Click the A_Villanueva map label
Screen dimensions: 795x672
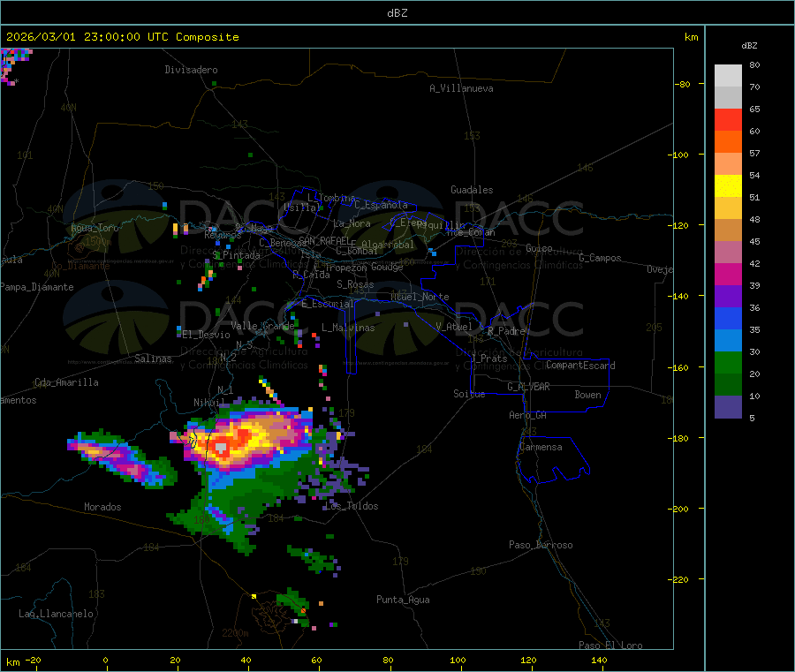(461, 88)
